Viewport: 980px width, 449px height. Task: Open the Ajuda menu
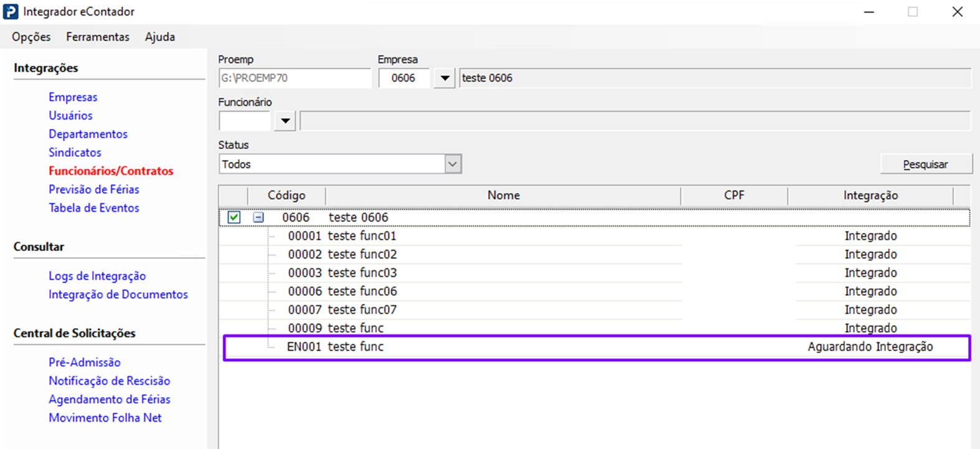coord(160,37)
